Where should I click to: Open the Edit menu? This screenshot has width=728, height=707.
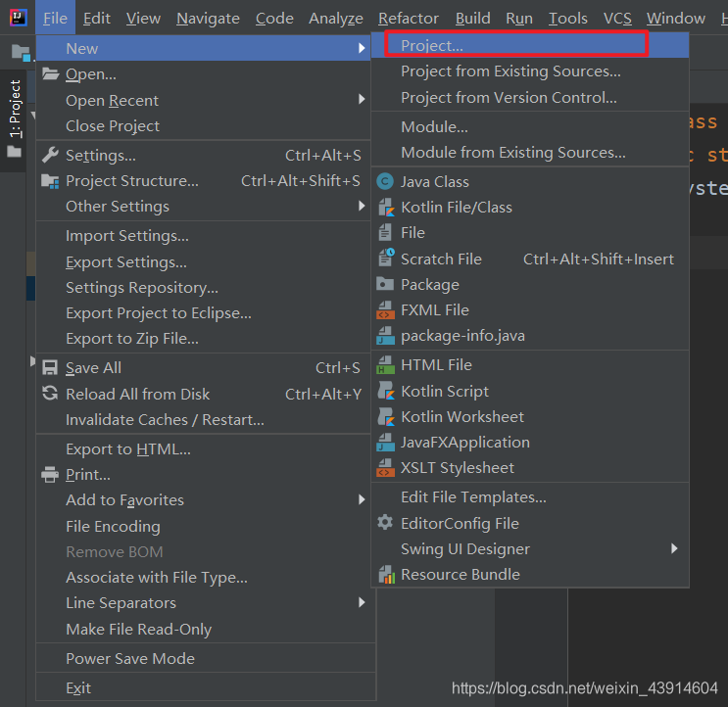click(x=97, y=18)
